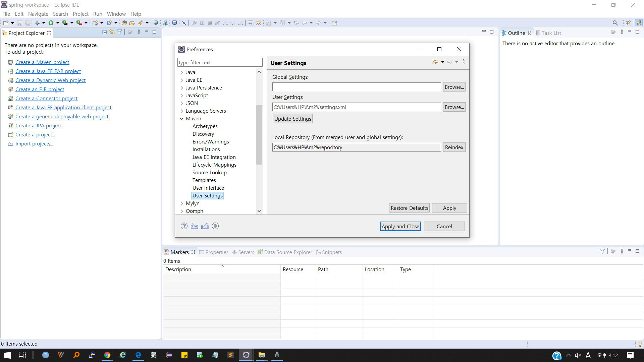This screenshot has height=362, width=644.
Task: Click the green Run button in toolbar
Action: (x=51, y=23)
